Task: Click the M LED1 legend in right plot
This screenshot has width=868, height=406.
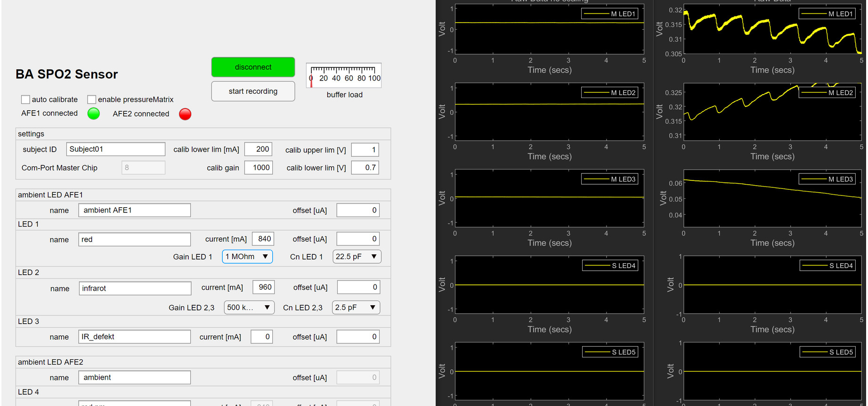Action: coord(827,14)
